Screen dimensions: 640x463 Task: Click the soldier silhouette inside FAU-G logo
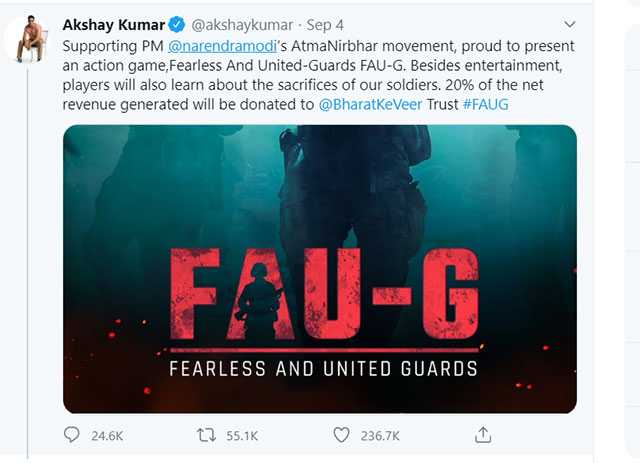click(258, 301)
